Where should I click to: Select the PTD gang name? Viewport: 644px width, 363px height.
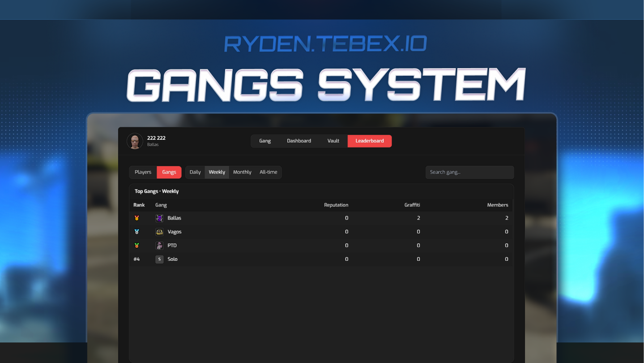click(x=172, y=246)
